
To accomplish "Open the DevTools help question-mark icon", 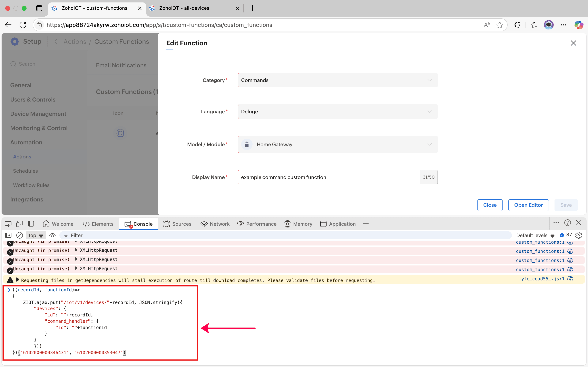I will pos(567,223).
